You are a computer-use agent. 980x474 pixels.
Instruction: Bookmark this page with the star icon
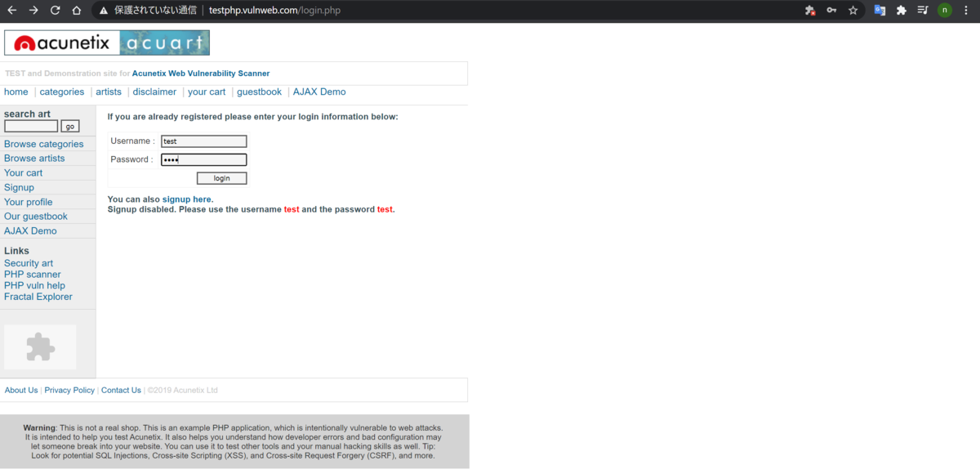[x=853, y=11]
